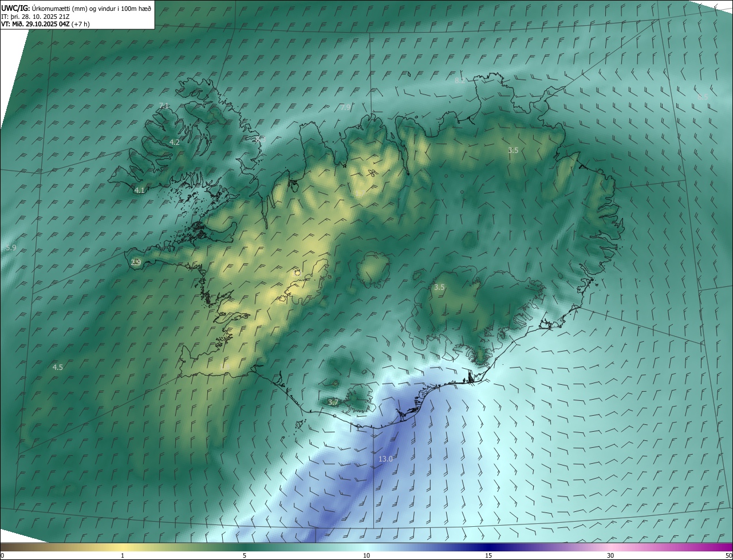Click the 2.9 value label on Snæfellsnes
Screen dimensions: 733x560
pyautogui.click(x=136, y=262)
